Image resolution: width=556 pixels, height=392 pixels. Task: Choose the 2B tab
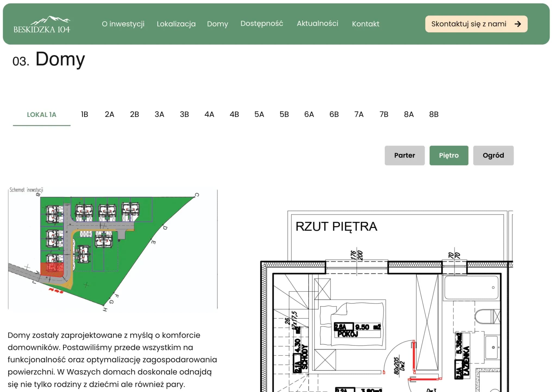point(134,114)
